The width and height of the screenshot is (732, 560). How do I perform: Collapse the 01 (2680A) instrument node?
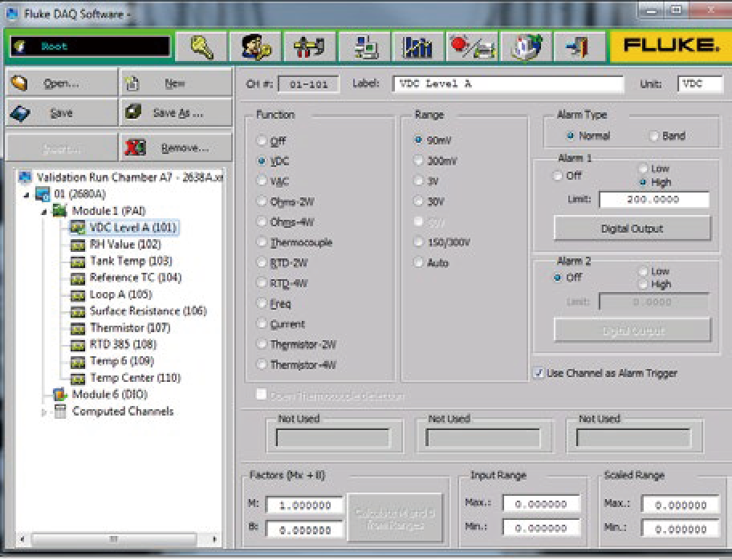(x=26, y=195)
